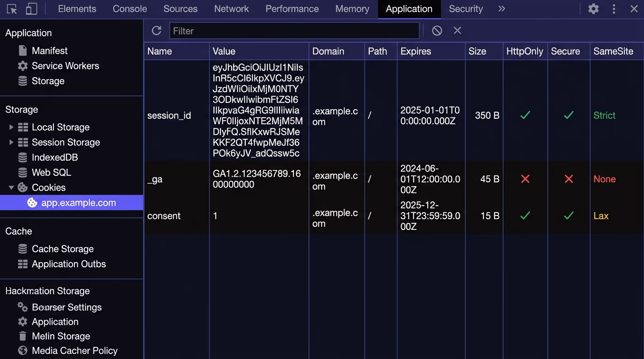The width and height of the screenshot is (644, 359).
Task: Click the 350 B size cell
Action: coord(487,115)
